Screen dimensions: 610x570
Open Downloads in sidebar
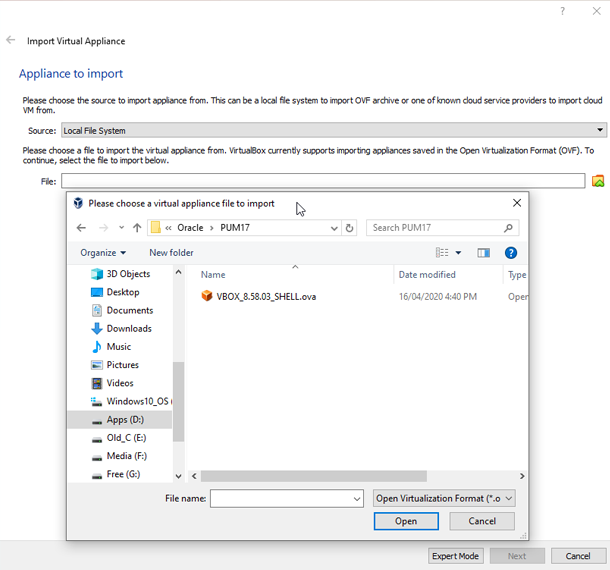tap(129, 329)
